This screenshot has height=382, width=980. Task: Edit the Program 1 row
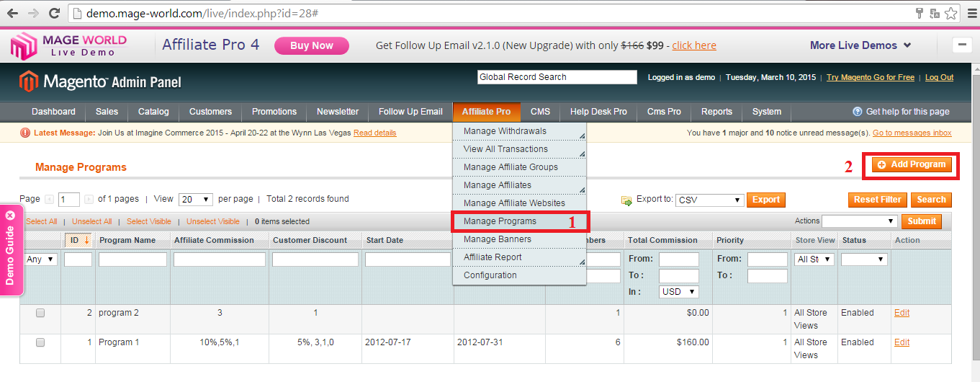coord(902,342)
